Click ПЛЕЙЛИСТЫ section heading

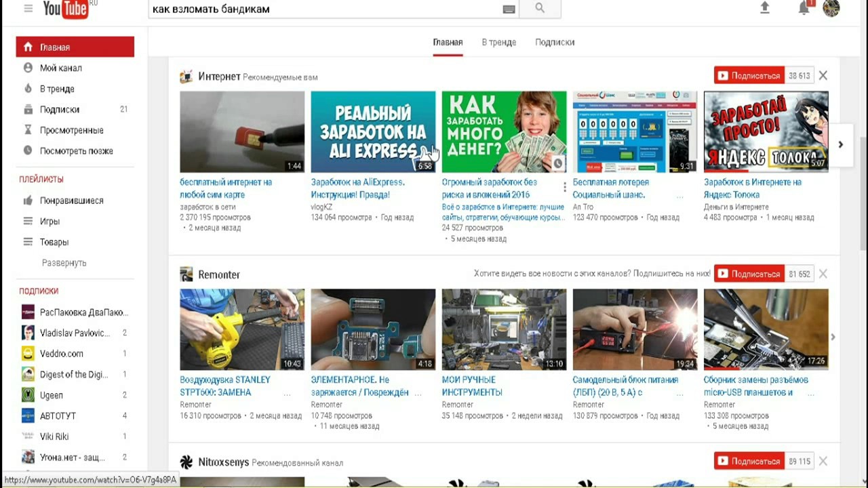[41, 180]
